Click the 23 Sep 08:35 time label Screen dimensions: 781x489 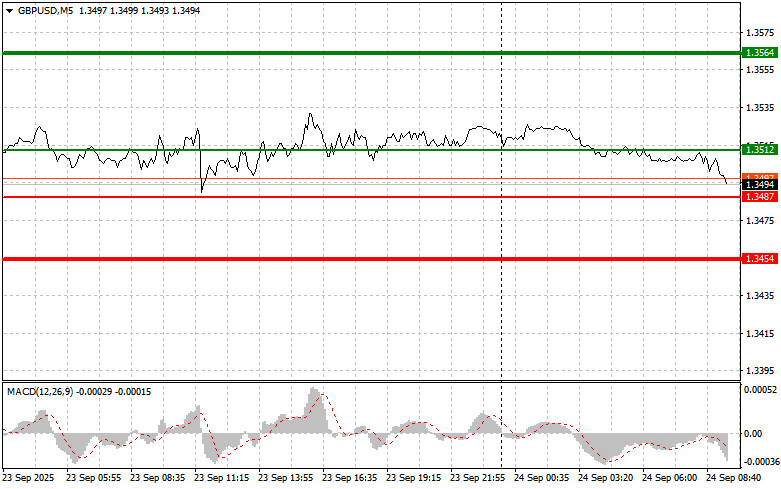[x=157, y=478]
